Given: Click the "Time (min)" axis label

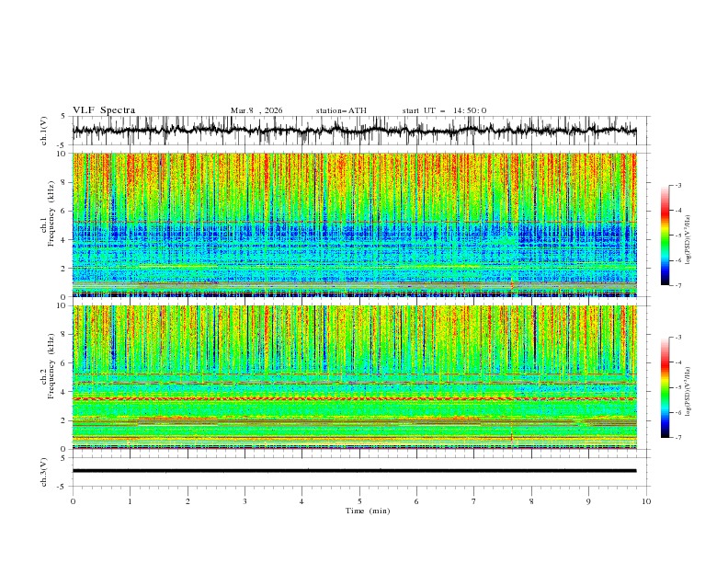Looking at the screenshot, I should (368, 511).
